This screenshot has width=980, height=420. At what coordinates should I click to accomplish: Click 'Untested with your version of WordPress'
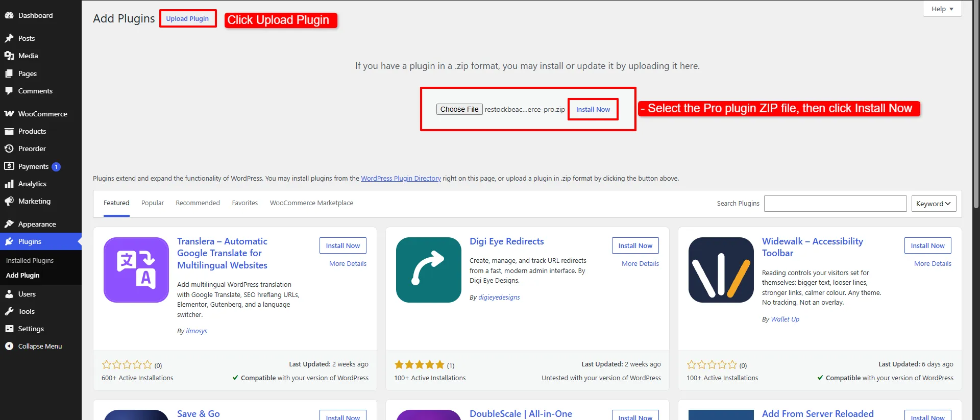point(601,378)
